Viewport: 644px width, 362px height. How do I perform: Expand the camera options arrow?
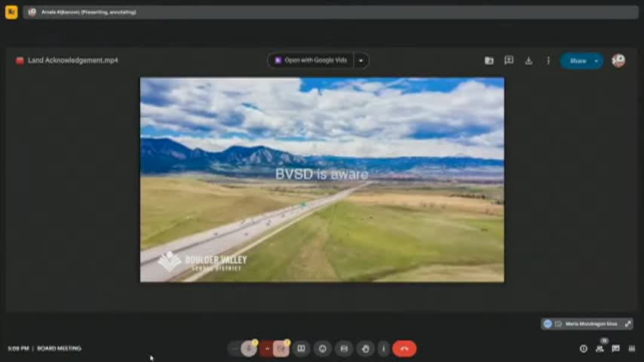pos(266,348)
